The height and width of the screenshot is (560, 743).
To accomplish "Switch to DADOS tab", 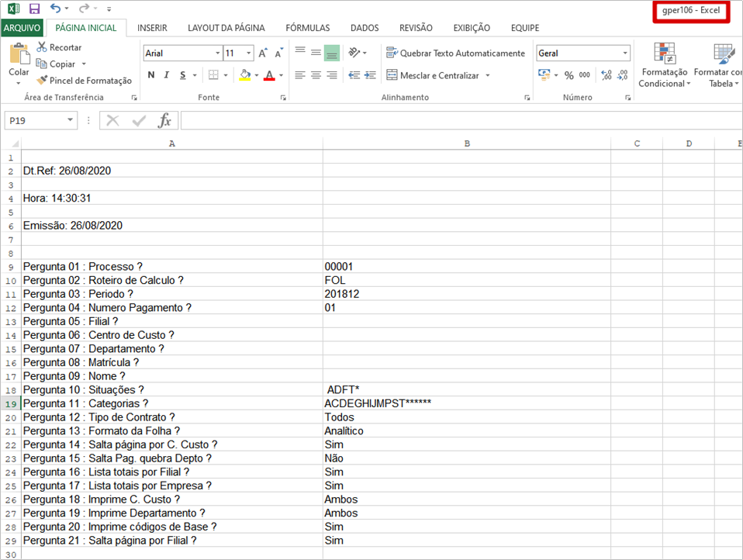I will pos(365,28).
